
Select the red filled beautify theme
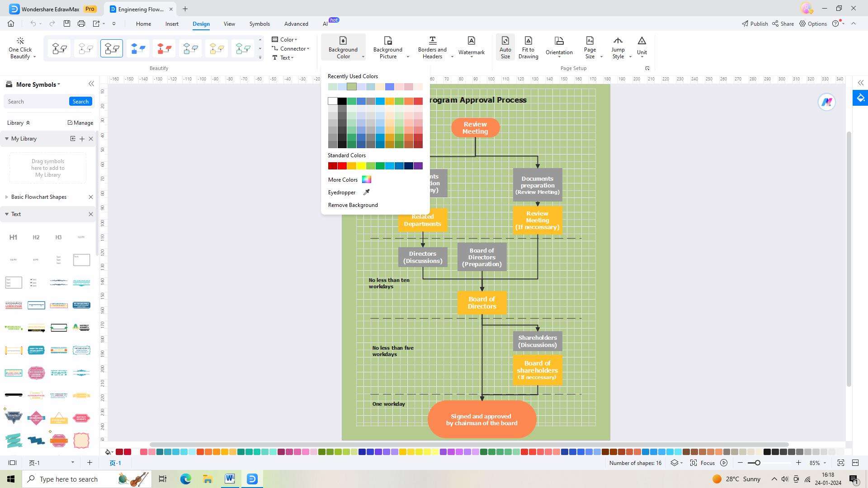click(x=164, y=48)
